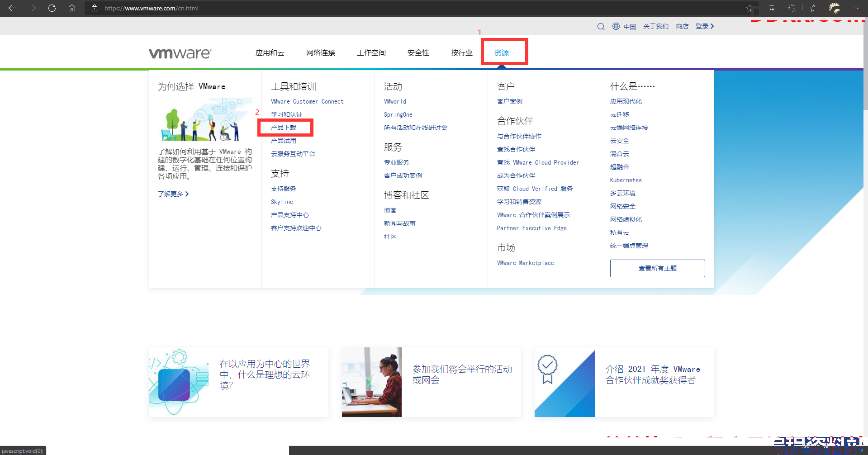
Task: Open the site search magnifier icon
Action: (x=601, y=26)
